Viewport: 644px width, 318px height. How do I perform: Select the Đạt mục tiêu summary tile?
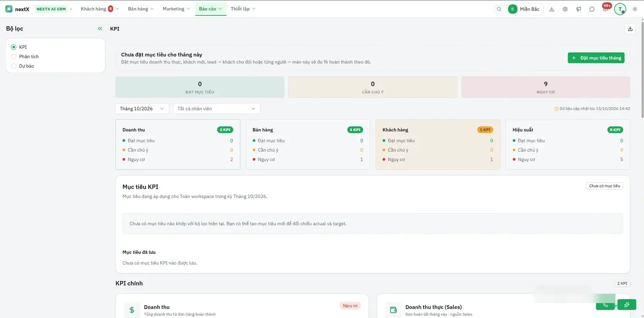(200, 87)
